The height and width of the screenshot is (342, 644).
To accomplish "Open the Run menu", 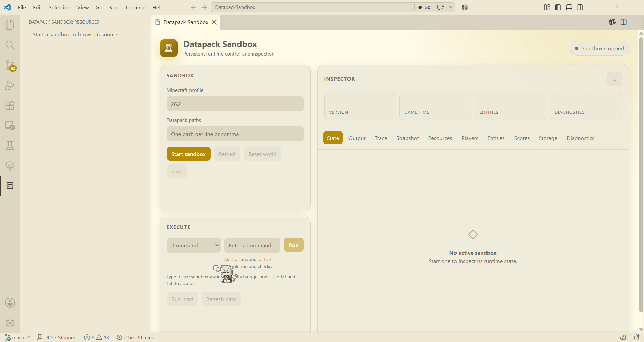I will coord(114,7).
